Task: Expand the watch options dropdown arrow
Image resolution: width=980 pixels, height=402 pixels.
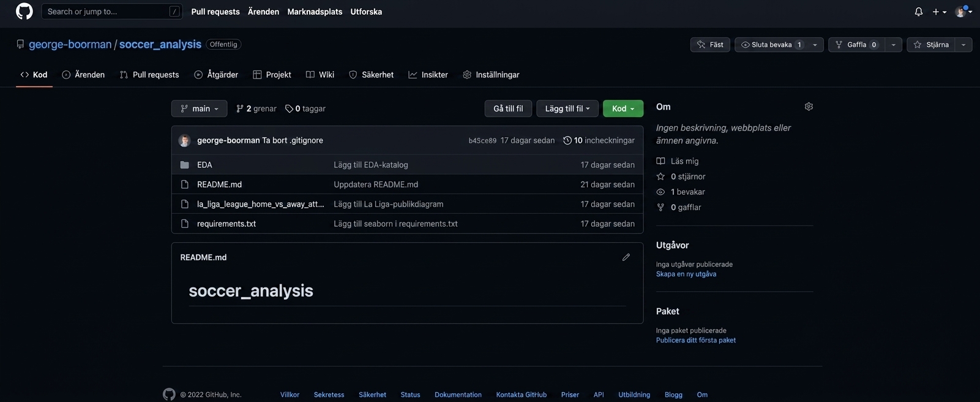Action: pos(815,45)
